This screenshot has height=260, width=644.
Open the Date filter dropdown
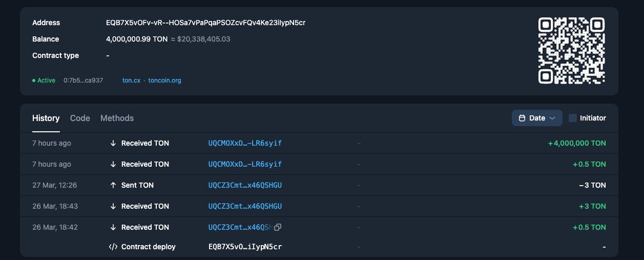click(536, 118)
